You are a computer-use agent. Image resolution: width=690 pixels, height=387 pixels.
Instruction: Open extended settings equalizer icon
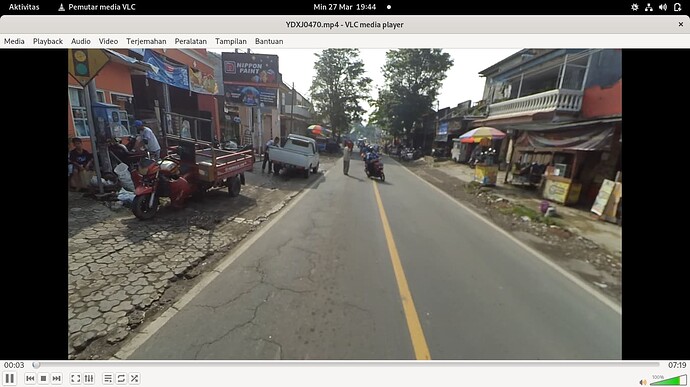tap(89, 378)
